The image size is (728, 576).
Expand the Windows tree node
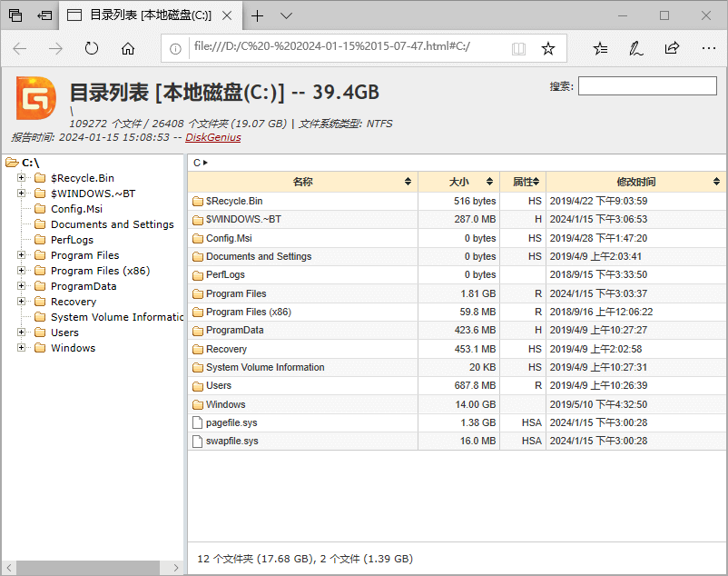[21, 347]
